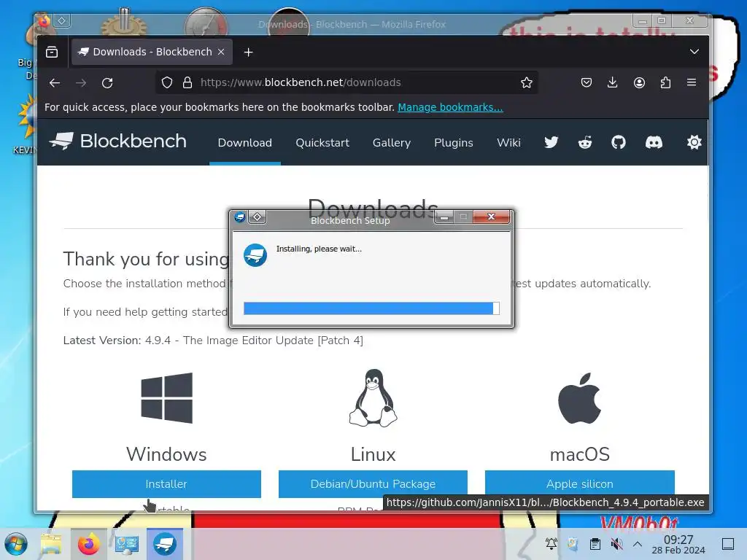This screenshot has height=560, width=747.
Task: Show site security padlock info
Action: pos(187,82)
